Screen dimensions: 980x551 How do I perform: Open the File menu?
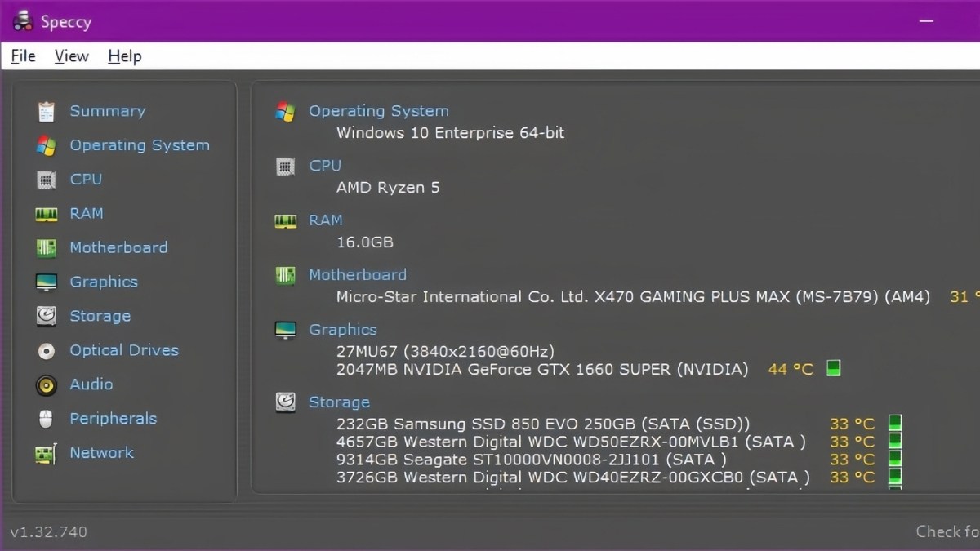pos(23,56)
